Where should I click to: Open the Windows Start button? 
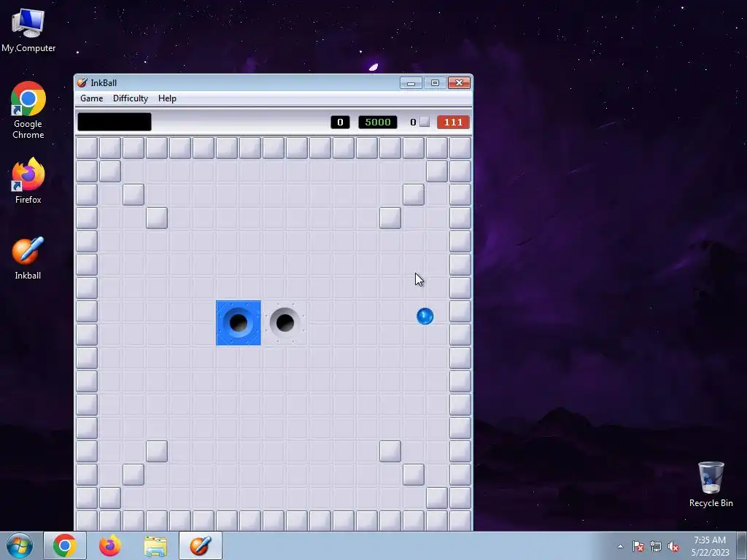point(20,545)
